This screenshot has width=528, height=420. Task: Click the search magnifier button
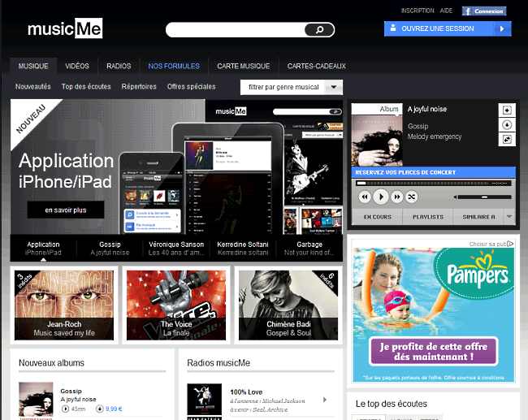[319, 29]
